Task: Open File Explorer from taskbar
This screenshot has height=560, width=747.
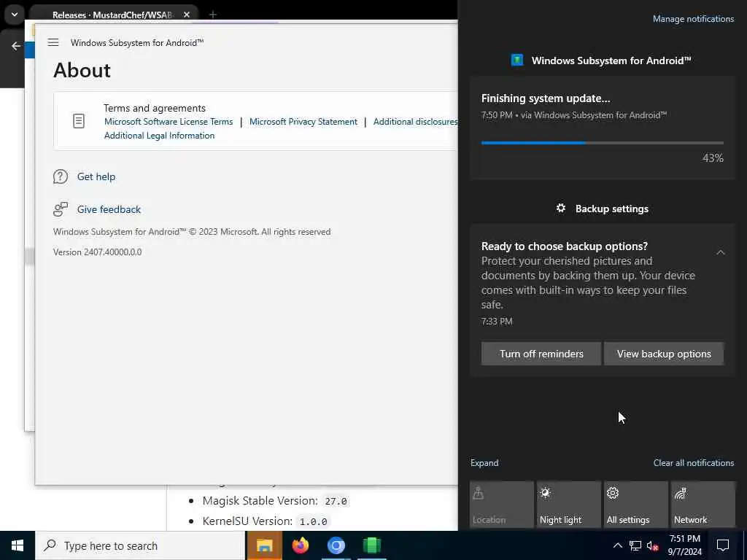Action: click(264, 545)
